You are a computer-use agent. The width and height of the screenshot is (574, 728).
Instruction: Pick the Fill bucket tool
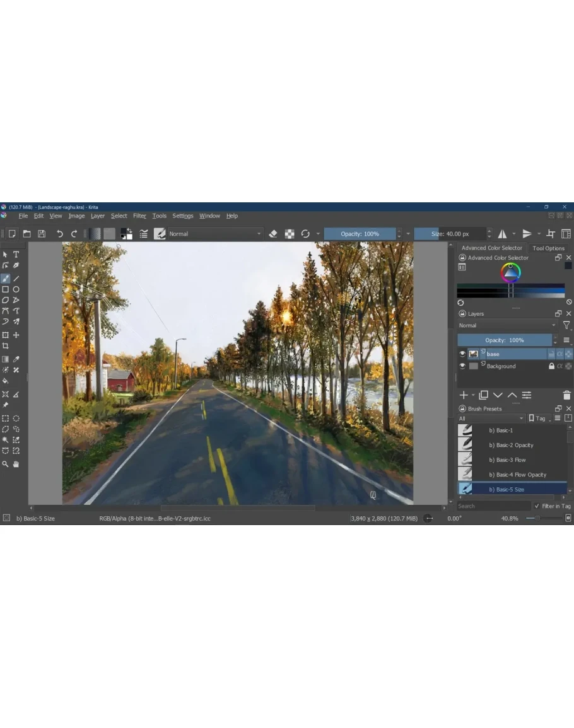pos(6,381)
